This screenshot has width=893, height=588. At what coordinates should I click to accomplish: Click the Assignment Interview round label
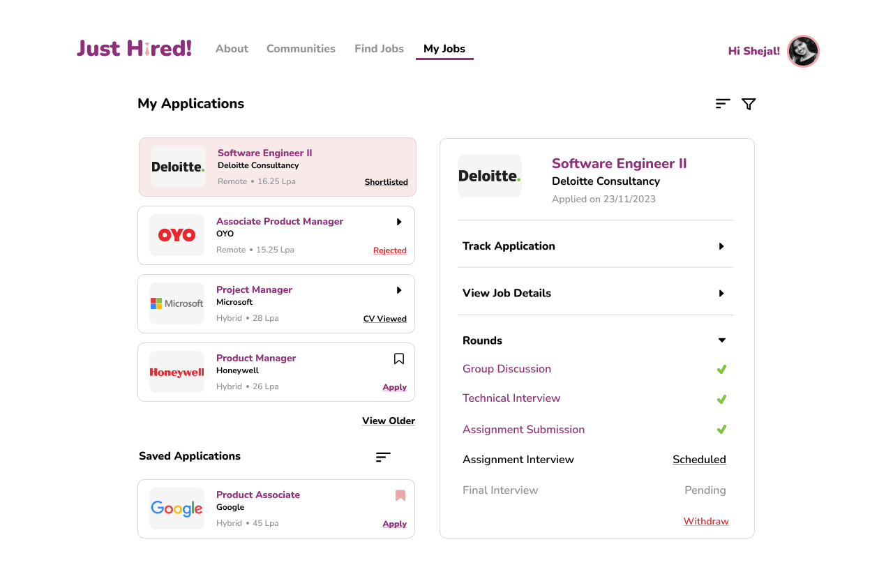tap(518, 460)
